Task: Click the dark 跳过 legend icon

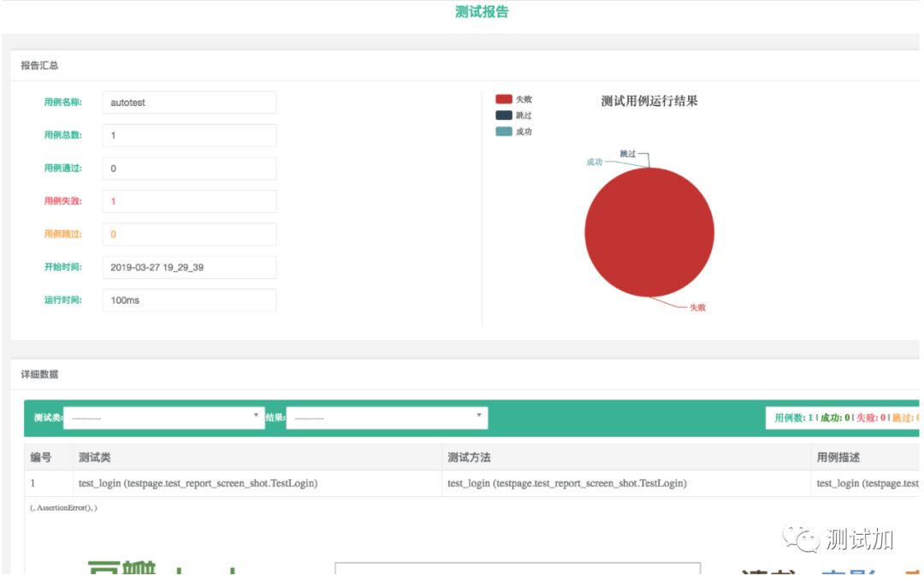Action: pyautogui.click(x=504, y=115)
